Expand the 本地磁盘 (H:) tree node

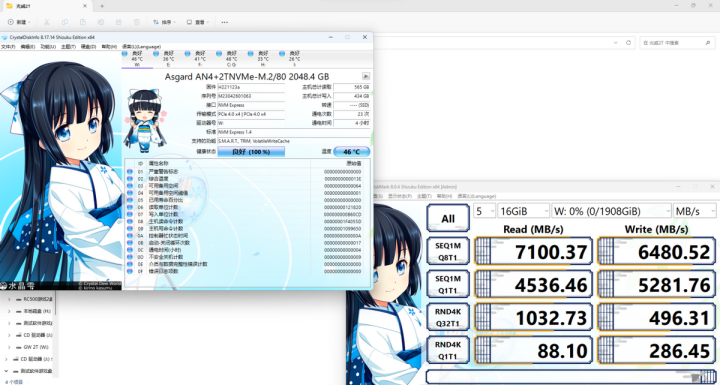(x=9, y=311)
